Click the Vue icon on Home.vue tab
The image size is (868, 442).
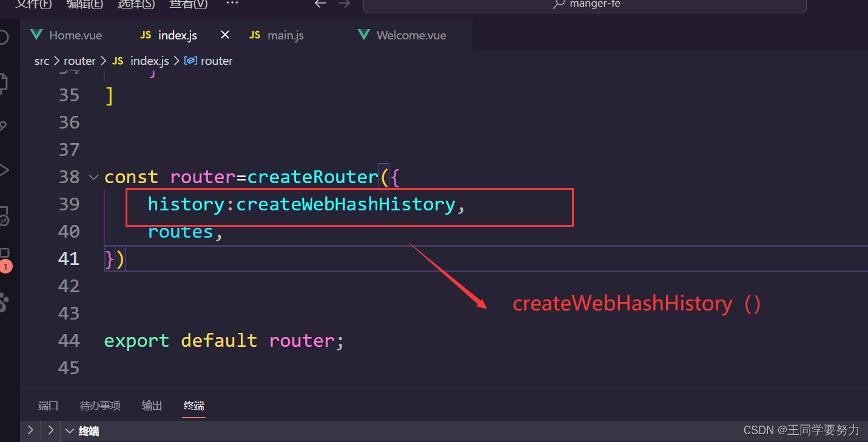36,35
